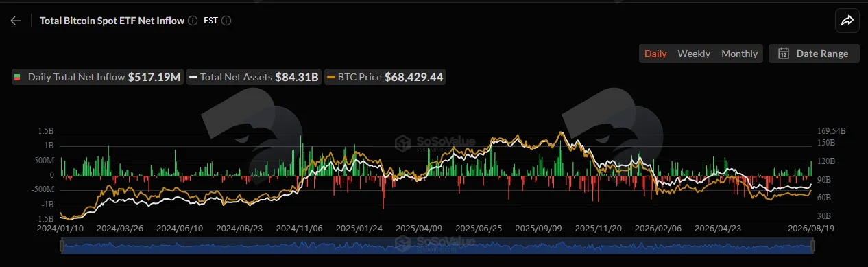Switch to Monthly view
Image resolution: width=868 pixels, height=267 pixels.
pos(739,54)
